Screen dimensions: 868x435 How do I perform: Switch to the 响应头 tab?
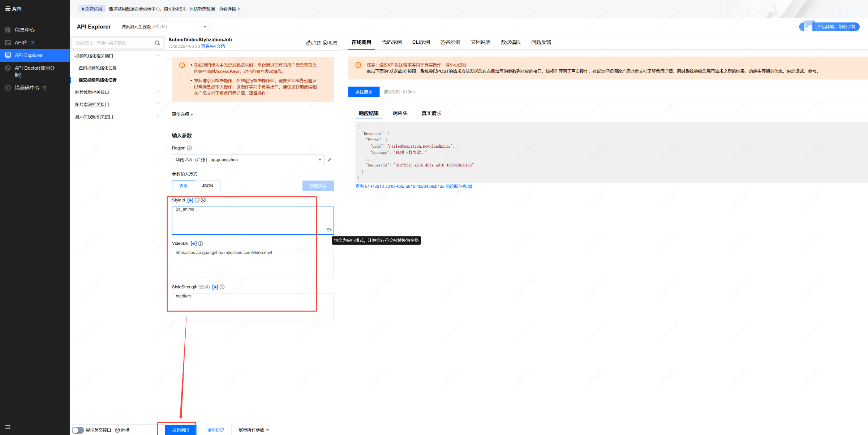(400, 113)
